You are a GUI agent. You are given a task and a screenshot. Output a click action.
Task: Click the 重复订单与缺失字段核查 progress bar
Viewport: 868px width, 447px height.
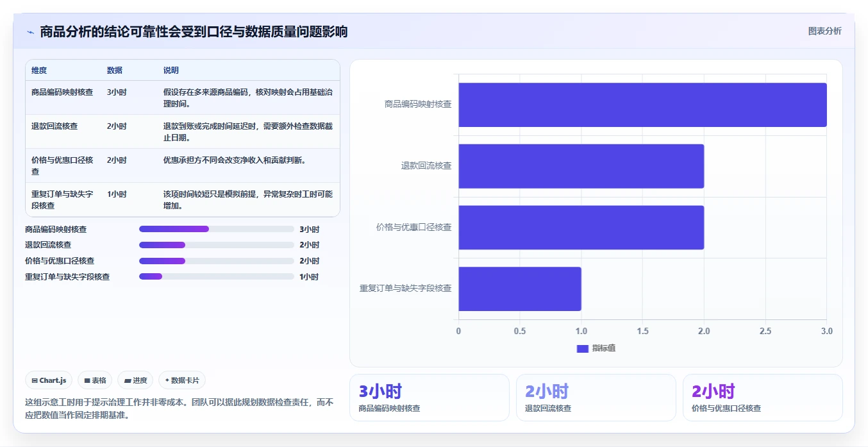click(217, 276)
